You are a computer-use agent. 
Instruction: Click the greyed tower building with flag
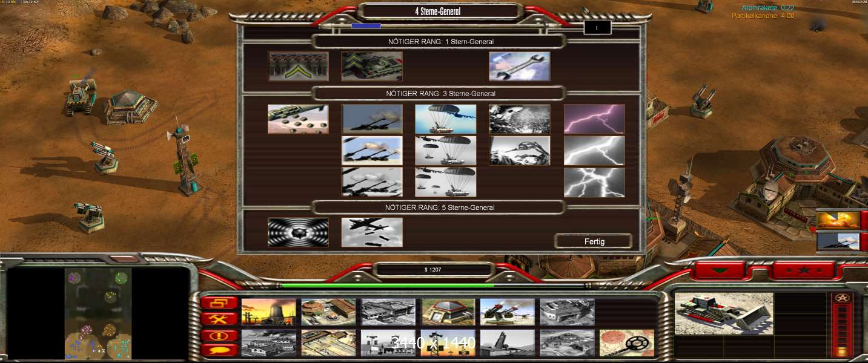point(388,343)
